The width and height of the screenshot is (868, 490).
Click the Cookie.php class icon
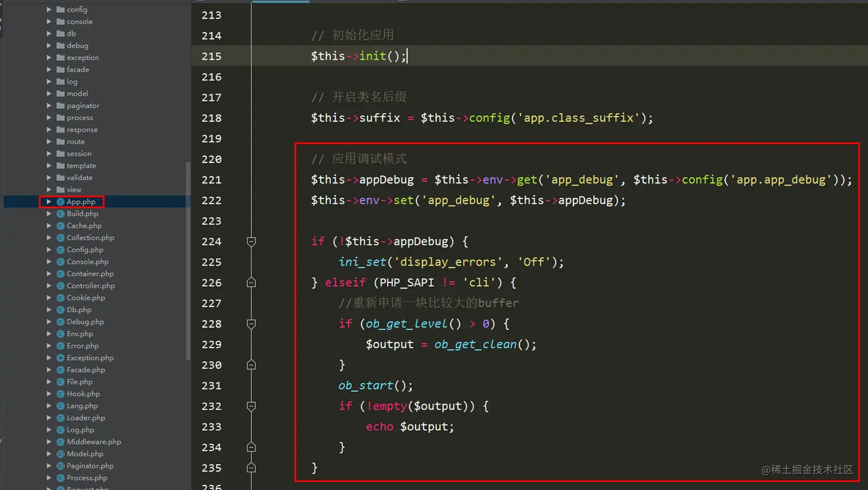[x=60, y=298]
